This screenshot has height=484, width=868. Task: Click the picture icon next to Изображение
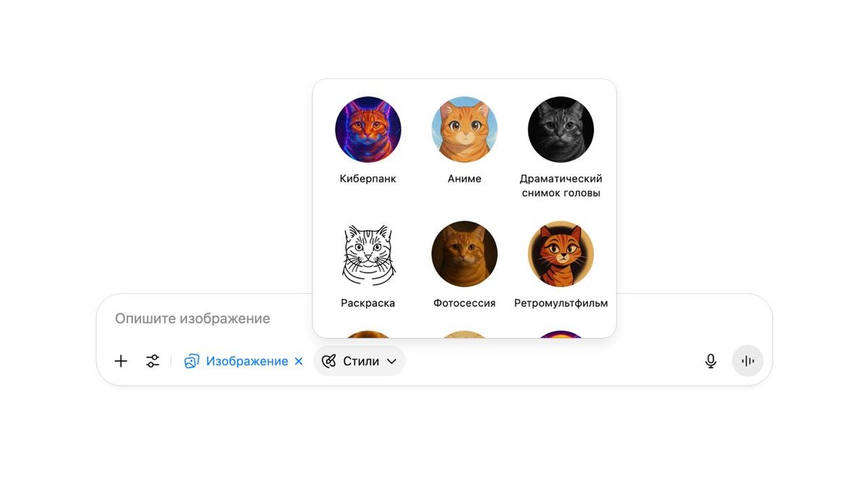(x=191, y=361)
